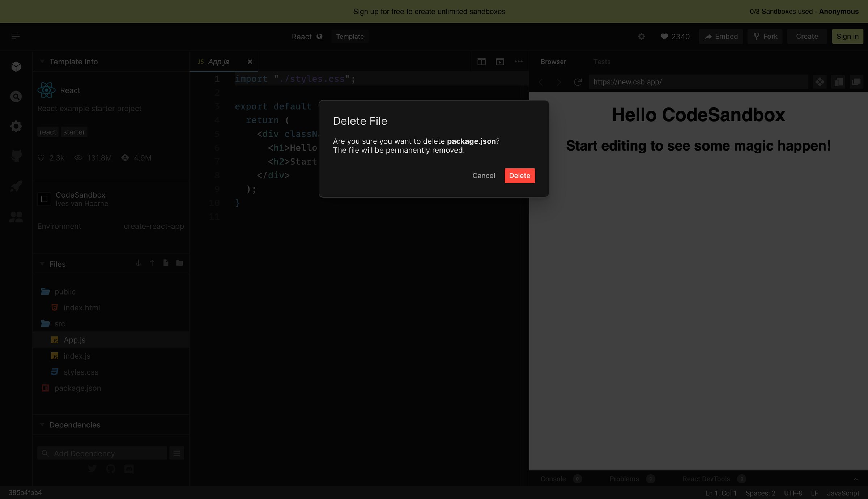Open the Deployment rocket icon

16,186
